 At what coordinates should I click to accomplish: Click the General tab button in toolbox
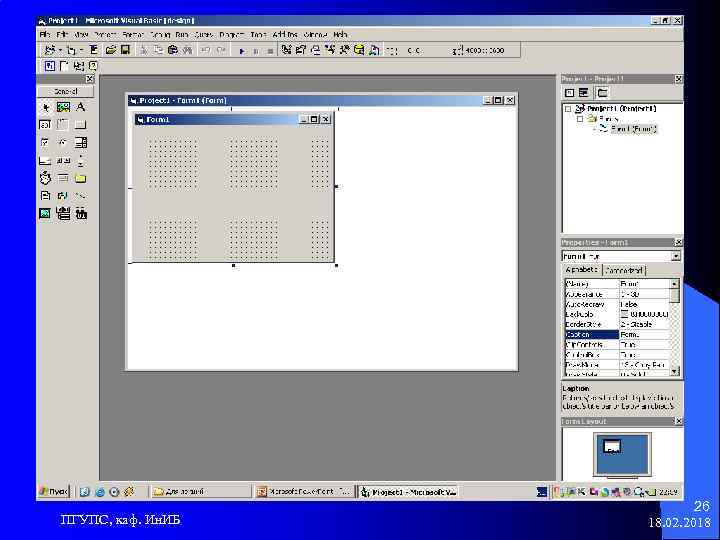(66, 91)
